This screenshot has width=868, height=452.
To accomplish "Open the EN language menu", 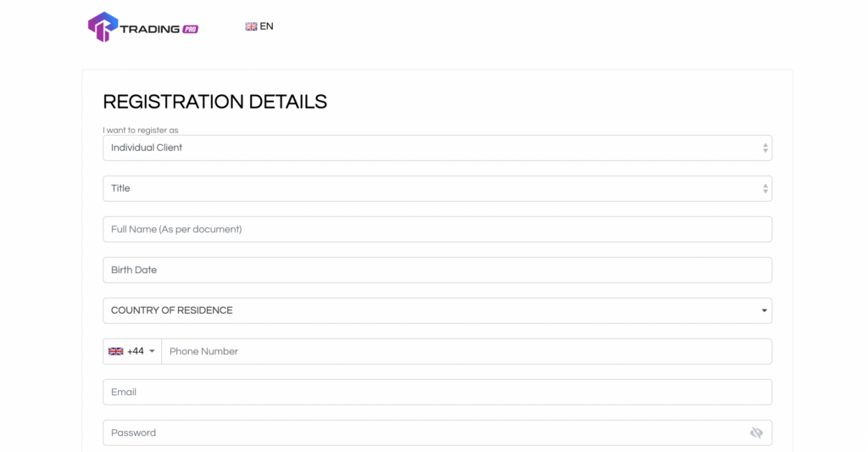I will 266,26.
